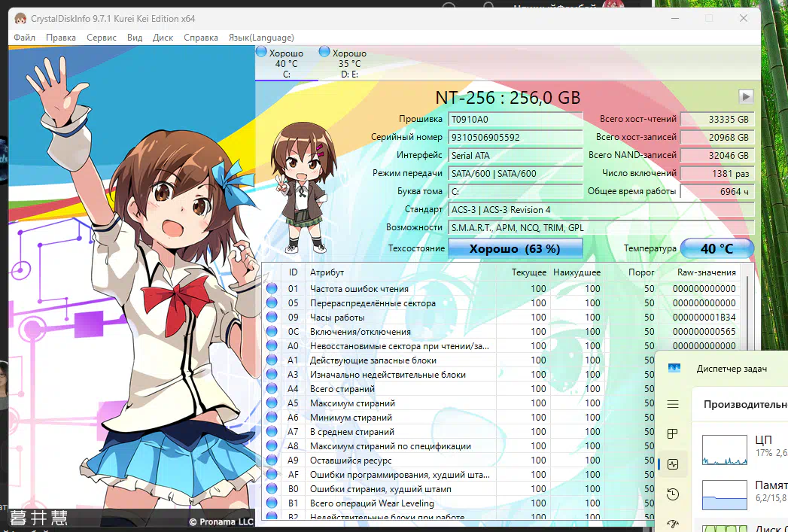Click the transfer mode field SATA/600 | SATA/600

tap(515, 174)
